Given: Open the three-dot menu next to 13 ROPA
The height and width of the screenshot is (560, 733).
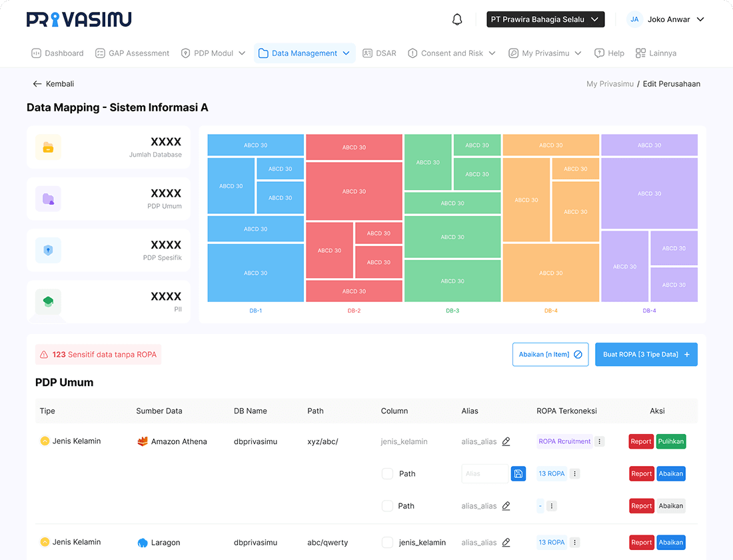Looking at the screenshot, I should coord(574,473).
